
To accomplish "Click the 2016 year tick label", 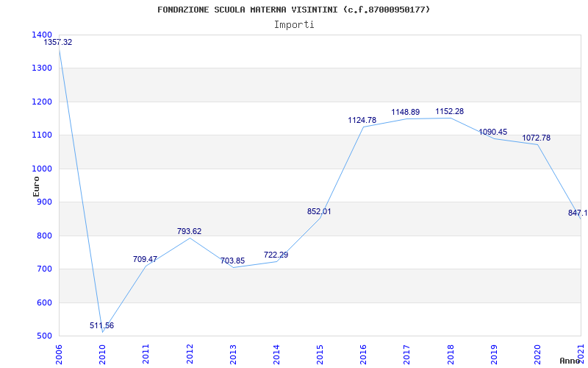I will [x=363, y=354].
